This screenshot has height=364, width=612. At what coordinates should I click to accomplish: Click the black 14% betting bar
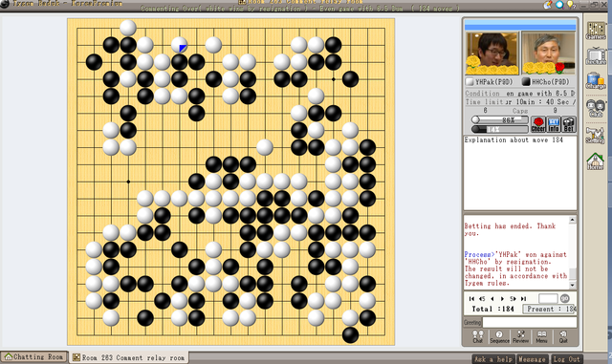pos(500,129)
